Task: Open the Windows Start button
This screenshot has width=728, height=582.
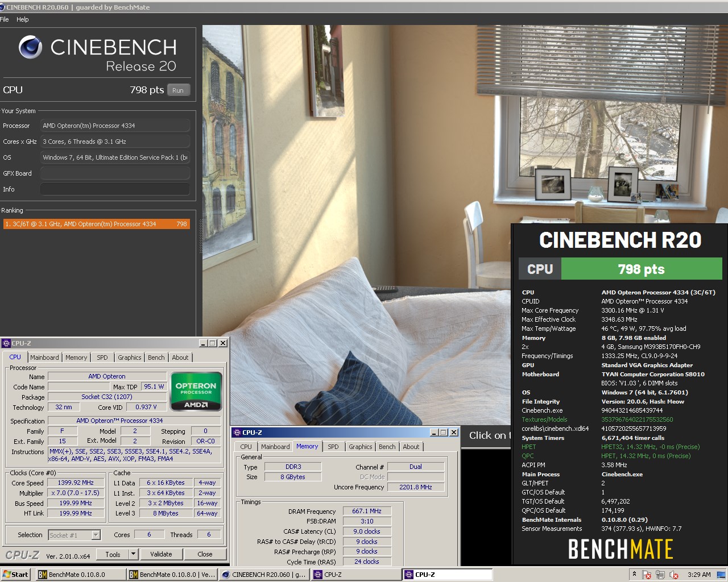Action: 15,575
